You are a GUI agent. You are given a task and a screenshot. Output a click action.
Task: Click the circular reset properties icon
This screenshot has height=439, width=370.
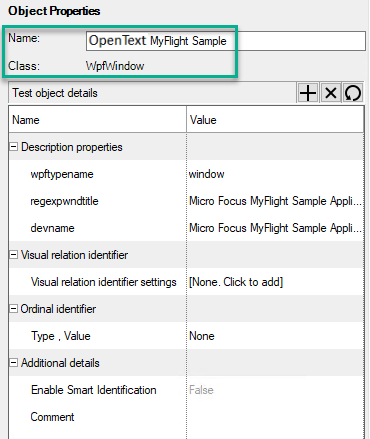point(353,93)
